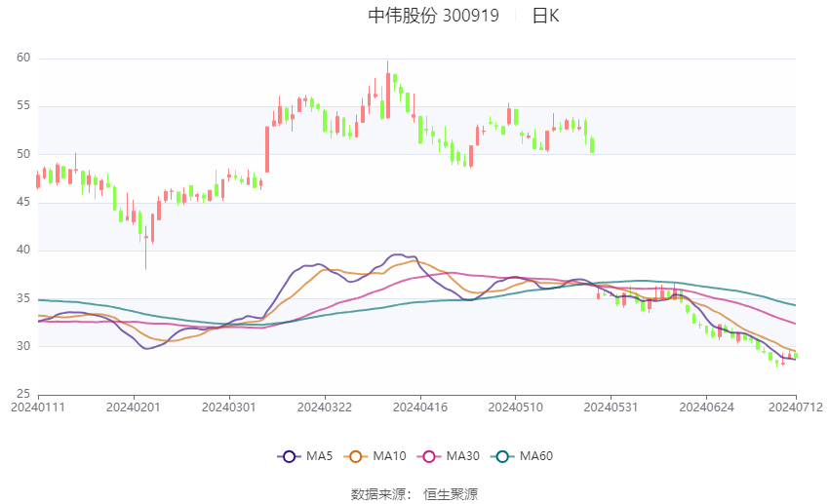Click the 20240111 date axis label
Image resolution: width=829 pixels, height=504 pixels.
click(38, 407)
